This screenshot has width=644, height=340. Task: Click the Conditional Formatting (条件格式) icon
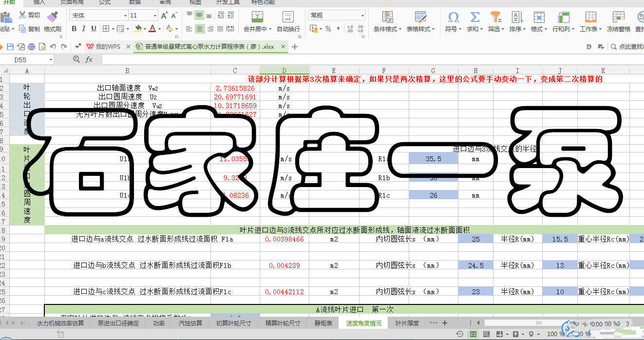click(x=388, y=18)
